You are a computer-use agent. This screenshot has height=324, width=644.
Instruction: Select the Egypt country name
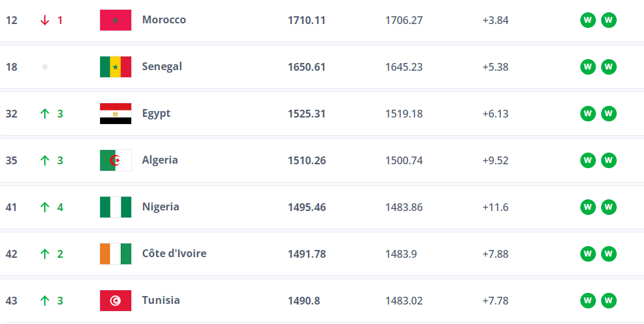[x=156, y=114]
